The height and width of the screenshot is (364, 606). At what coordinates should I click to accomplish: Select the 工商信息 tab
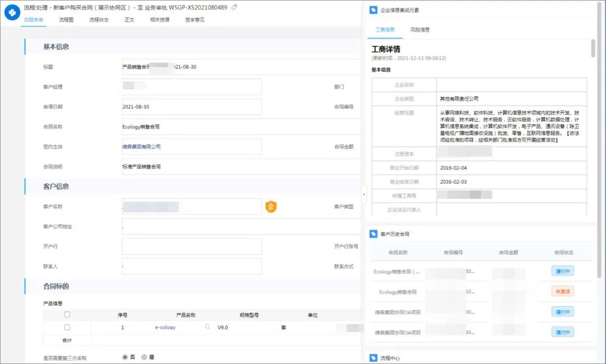[385, 29]
